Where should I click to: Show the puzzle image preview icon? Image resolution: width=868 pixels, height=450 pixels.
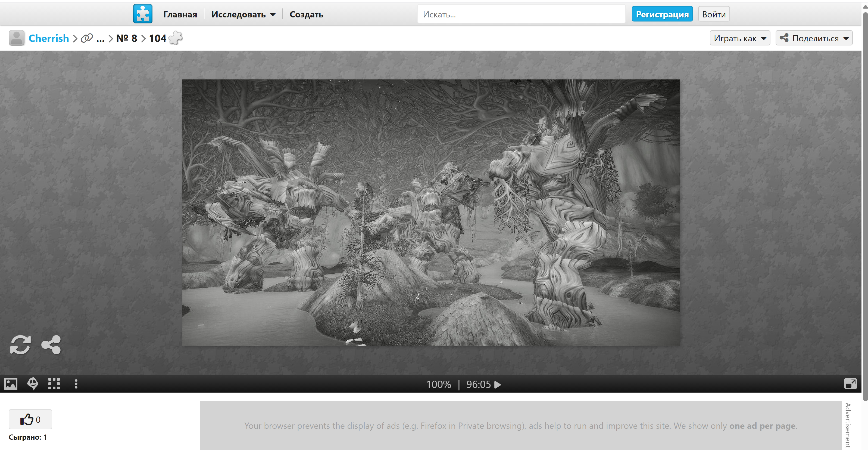pos(11,384)
